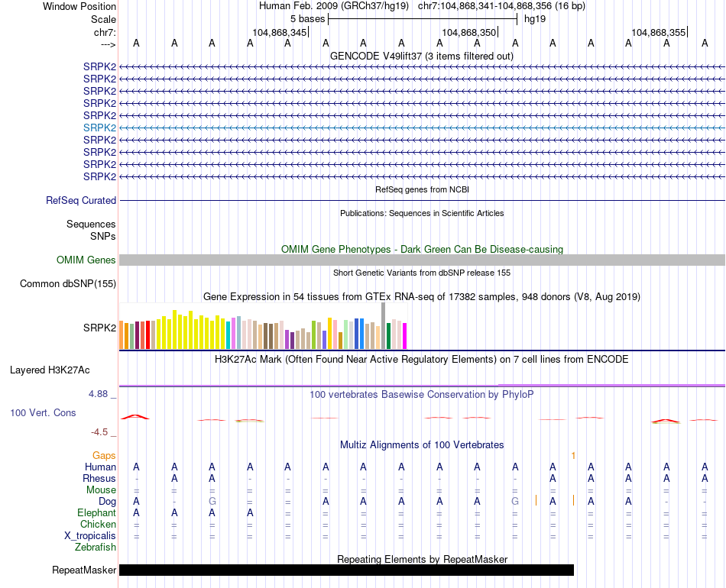Select the light-blue SRPK2 transcript label
The image size is (726, 588).
(x=99, y=128)
